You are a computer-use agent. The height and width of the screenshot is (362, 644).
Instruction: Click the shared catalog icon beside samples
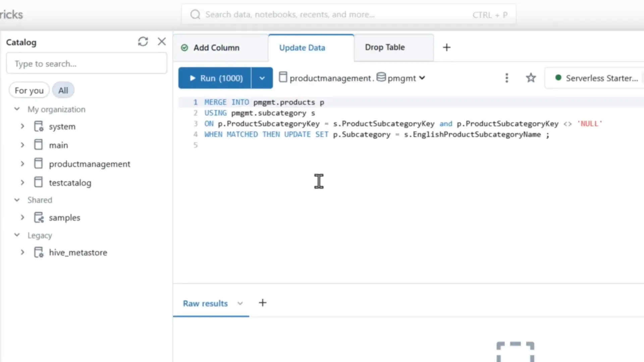pyautogui.click(x=39, y=217)
